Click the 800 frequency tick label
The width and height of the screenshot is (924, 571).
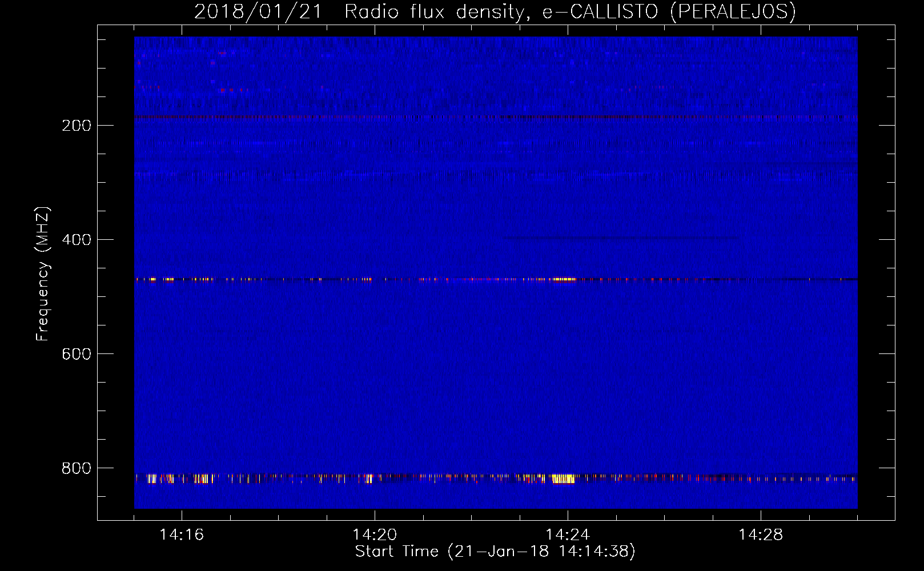(77, 468)
